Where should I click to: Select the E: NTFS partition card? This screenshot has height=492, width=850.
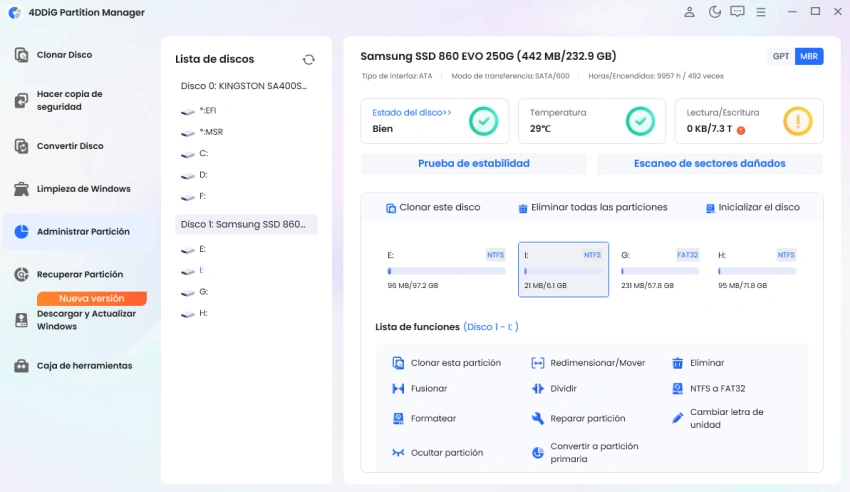click(x=446, y=269)
